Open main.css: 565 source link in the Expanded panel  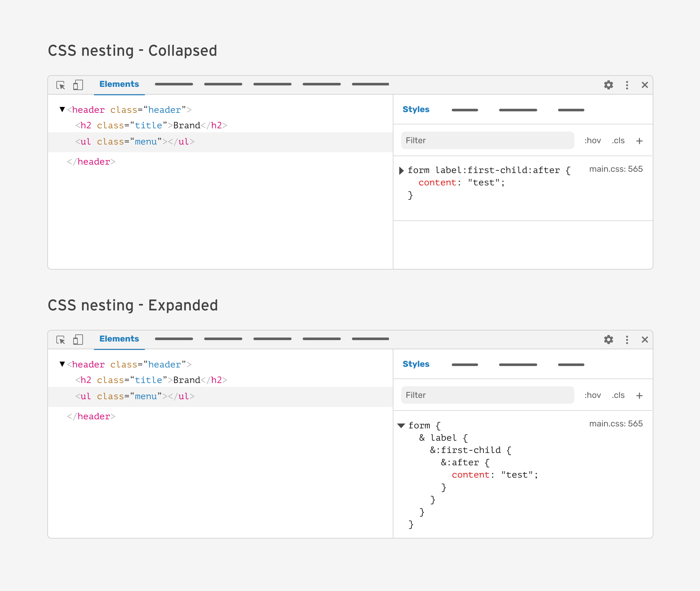tap(615, 424)
